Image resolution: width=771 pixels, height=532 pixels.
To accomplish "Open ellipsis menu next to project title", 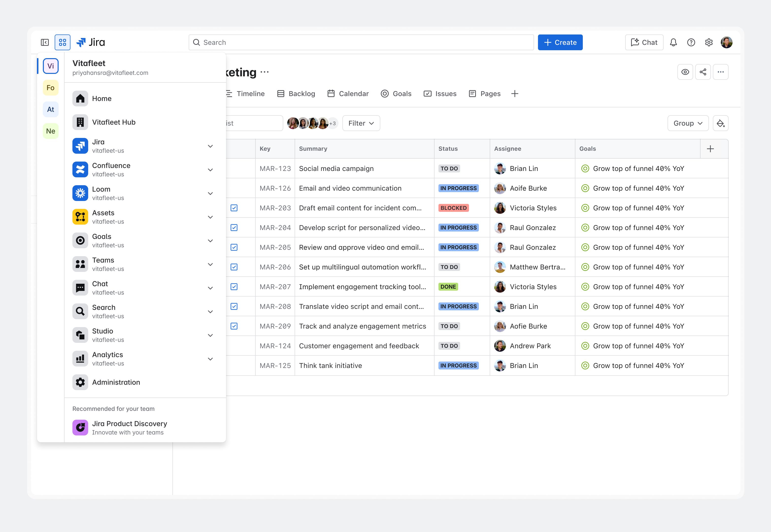I will 265,72.
